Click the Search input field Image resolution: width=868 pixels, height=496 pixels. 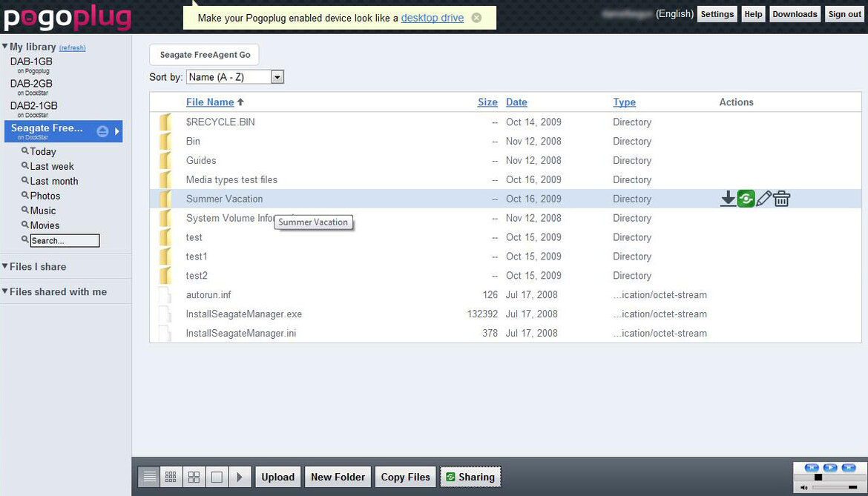click(65, 240)
